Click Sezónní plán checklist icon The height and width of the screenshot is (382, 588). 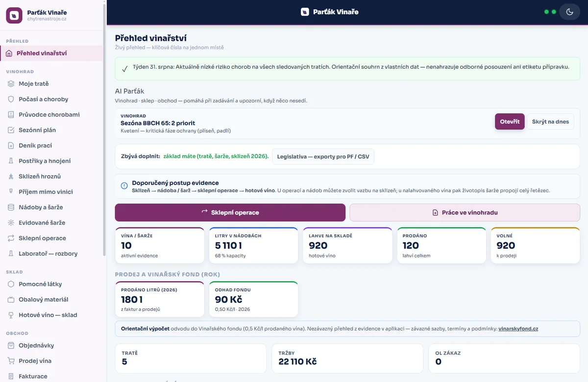pos(11,130)
